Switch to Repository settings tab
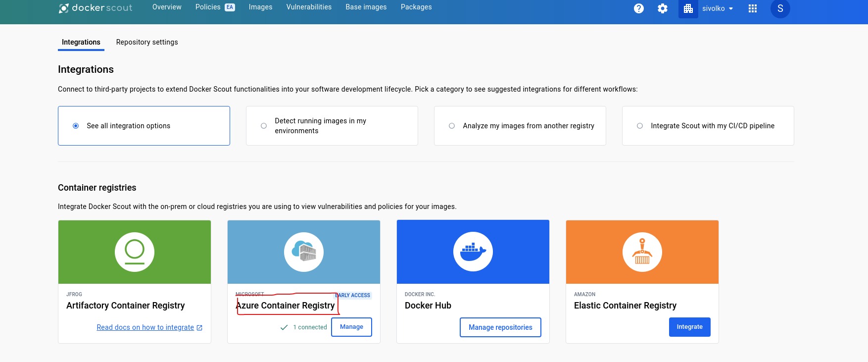This screenshot has width=868, height=362. click(147, 42)
